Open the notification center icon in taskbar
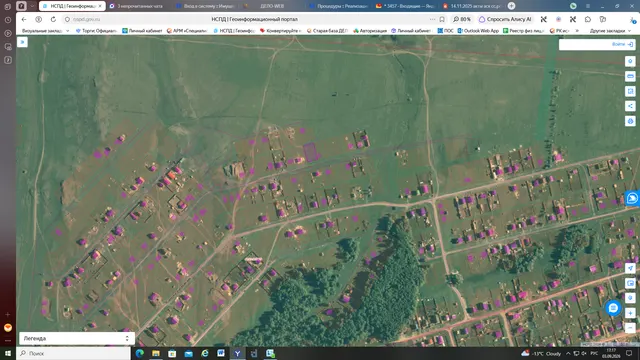This screenshot has height=360, width=640. [x=629, y=353]
